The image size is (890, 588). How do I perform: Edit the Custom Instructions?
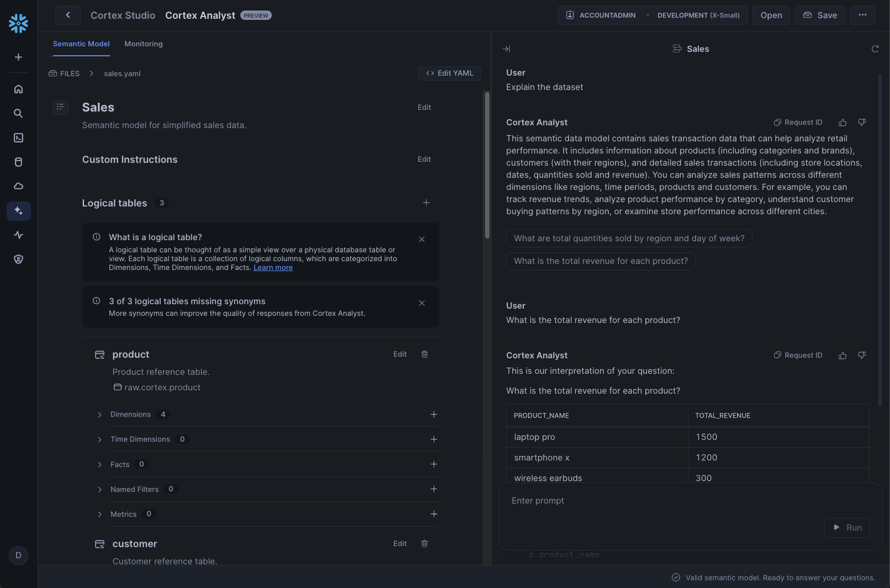pyautogui.click(x=424, y=160)
